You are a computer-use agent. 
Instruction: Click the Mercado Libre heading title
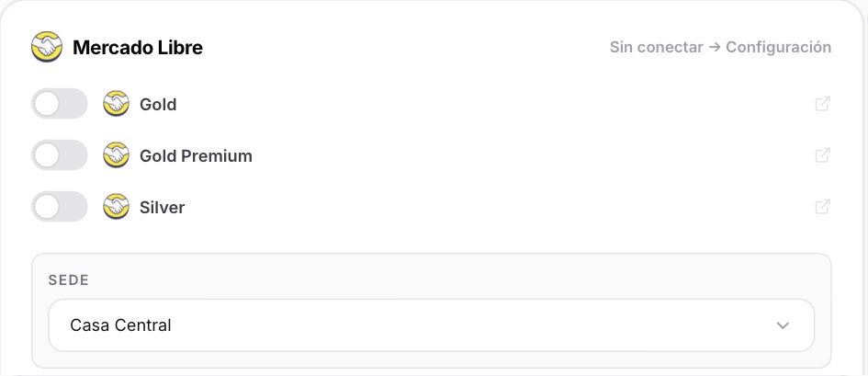[138, 48]
